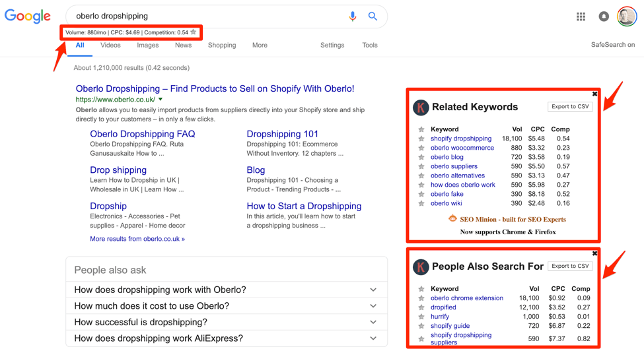Open the Google apps grid
Screen dimensions: 644x349
tap(581, 16)
